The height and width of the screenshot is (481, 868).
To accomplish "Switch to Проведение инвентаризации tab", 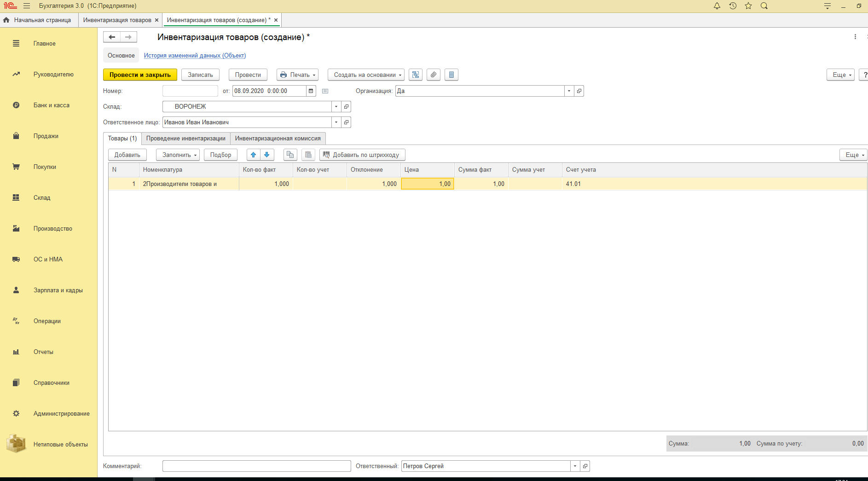I will pyautogui.click(x=185, y=139).
